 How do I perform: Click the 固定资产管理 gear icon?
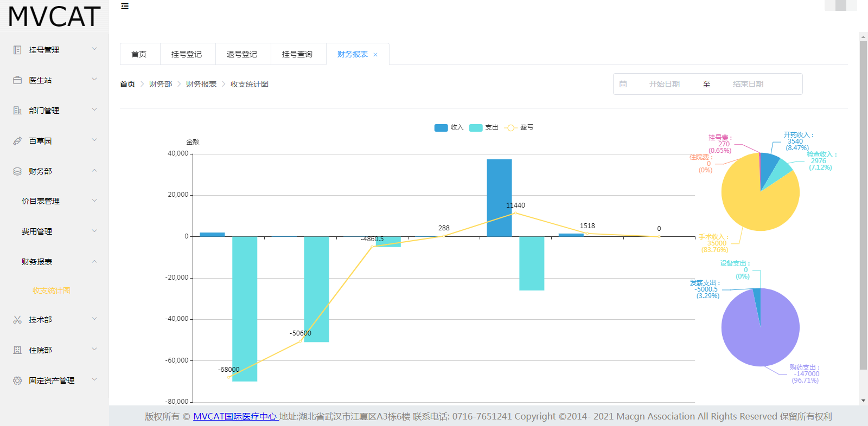17,380
